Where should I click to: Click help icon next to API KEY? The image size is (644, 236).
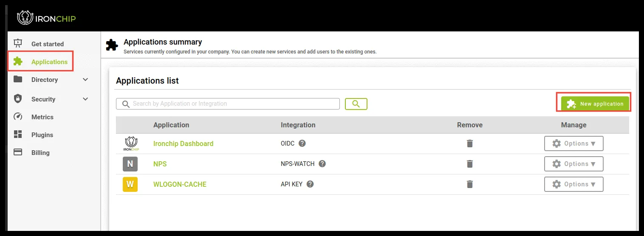[310, 184]
